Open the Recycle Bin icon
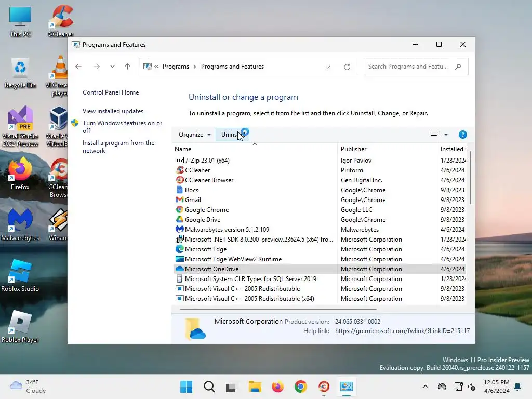The height and width of the screenshot is (399, 532). pyautogui.click(x=20, y=73)
